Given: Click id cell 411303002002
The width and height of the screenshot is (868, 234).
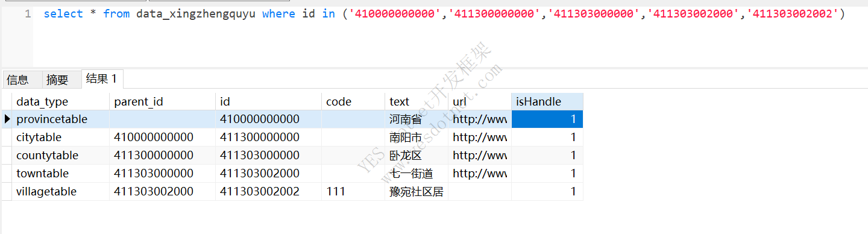Looking at the screenshot, I should click(x=268, y=192).
